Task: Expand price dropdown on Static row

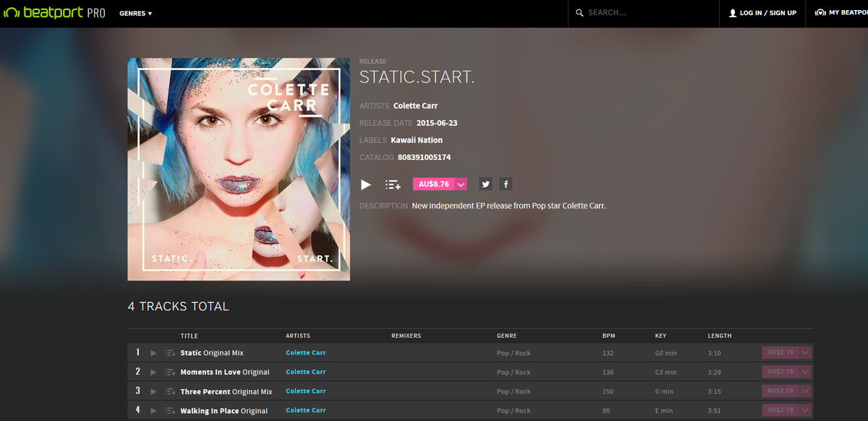Action: click(806, 352)
